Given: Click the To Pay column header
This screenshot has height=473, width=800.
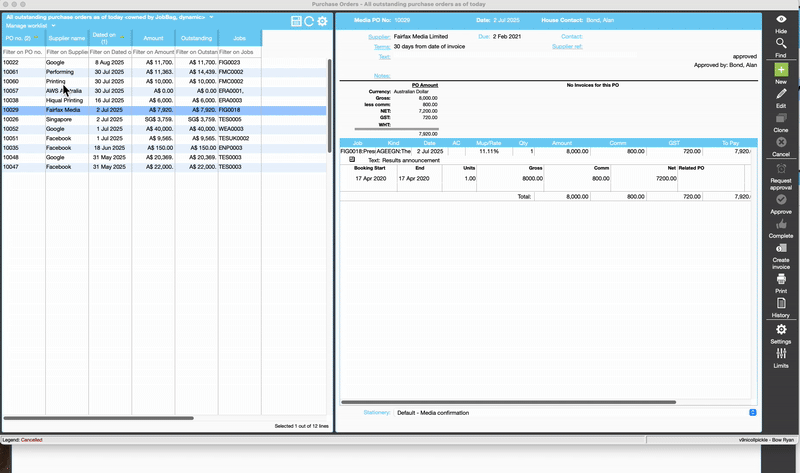Looking at the screenshot, I should click(730, 143).
